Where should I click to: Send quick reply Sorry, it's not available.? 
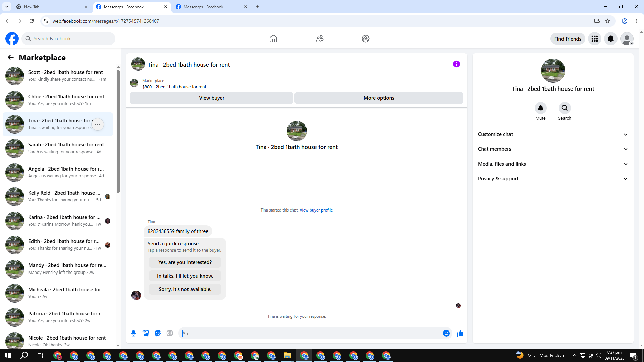185,289
